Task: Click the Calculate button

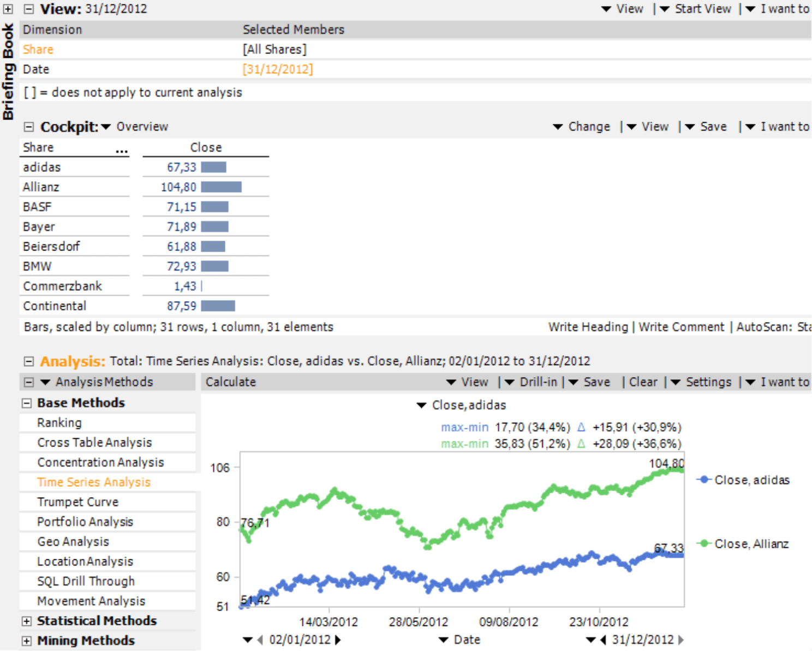Action: pos(230,382)
